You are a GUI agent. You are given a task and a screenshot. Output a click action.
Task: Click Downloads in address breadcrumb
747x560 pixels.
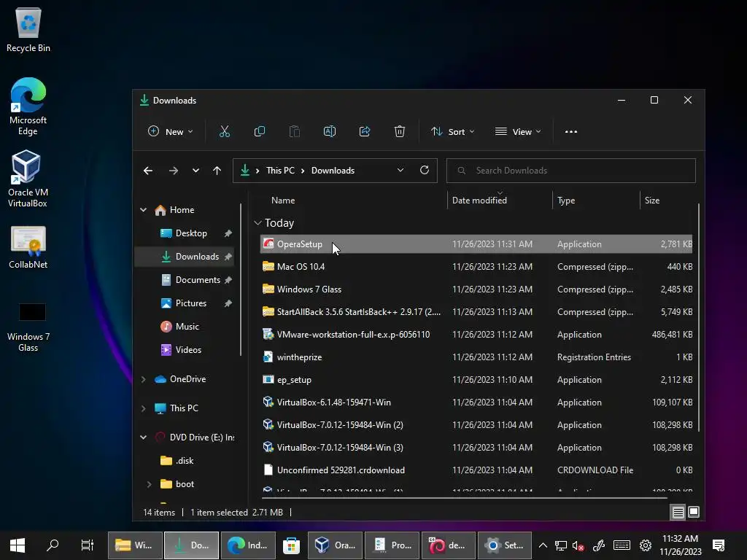click(333, 171)
